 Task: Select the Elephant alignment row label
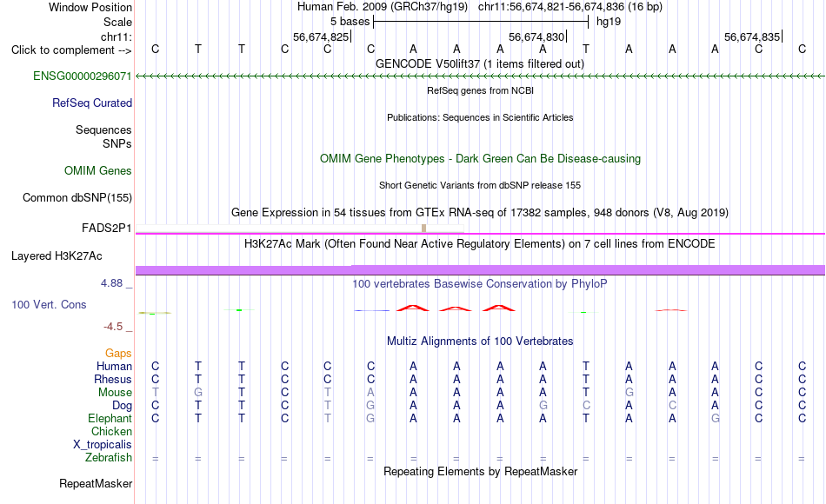click(x=110, y=418)
